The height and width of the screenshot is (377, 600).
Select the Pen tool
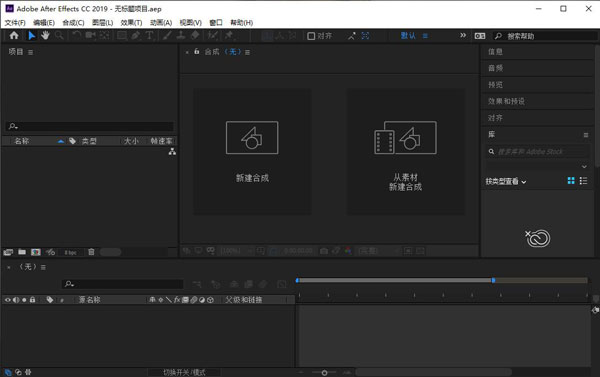pyautogui.click(x=136, y=36)
